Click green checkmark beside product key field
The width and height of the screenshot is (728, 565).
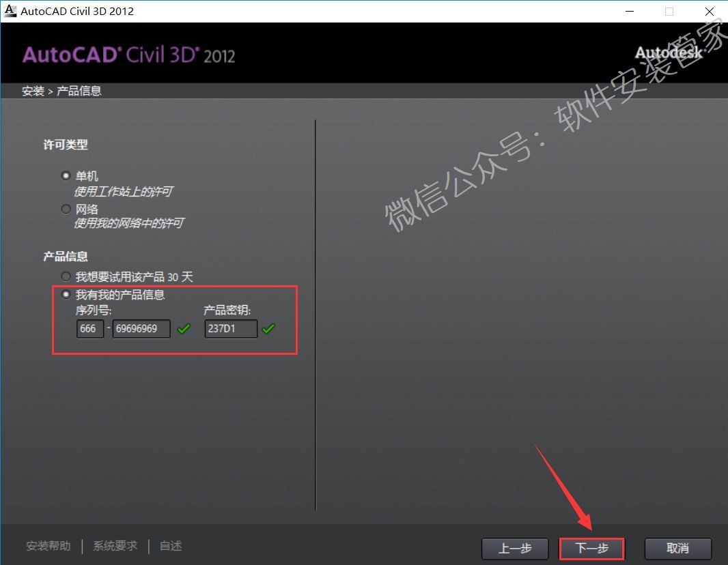coord(268,329)
